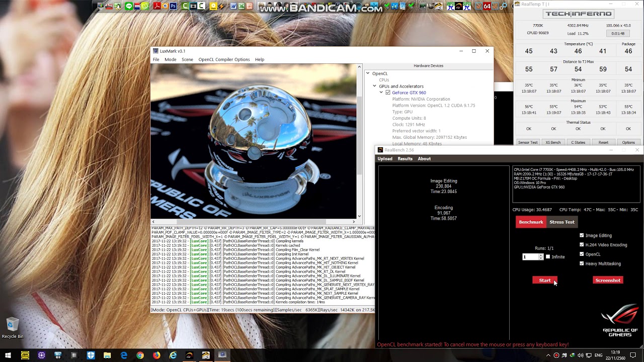Click the Excel icon in top toolbar
Screen dimensions: 644x362
[x=242, y=6]
